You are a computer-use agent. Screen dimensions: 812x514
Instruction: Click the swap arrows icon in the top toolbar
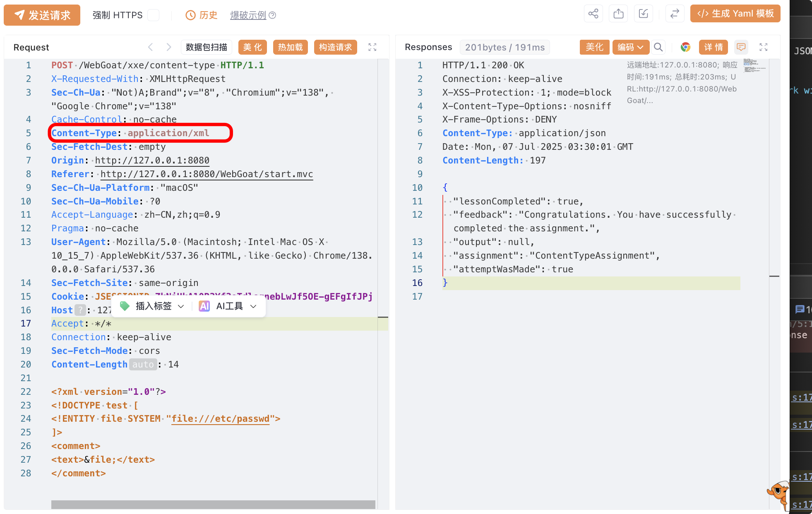coord(675,14)
